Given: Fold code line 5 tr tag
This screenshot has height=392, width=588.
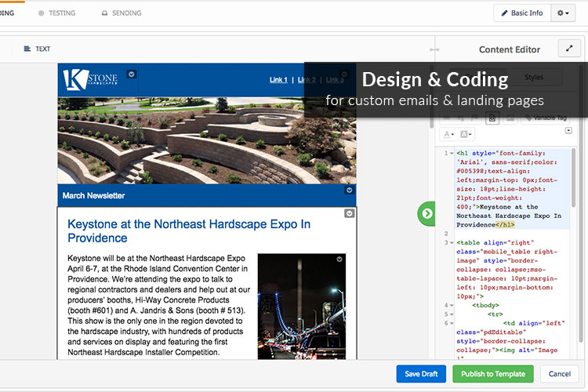Looking at the screenshot, I should click(452, 314).
